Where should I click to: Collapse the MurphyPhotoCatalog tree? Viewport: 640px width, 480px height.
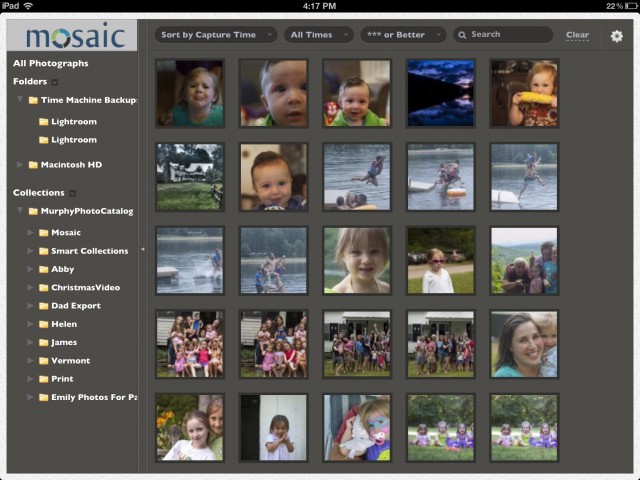click(20, 211)
